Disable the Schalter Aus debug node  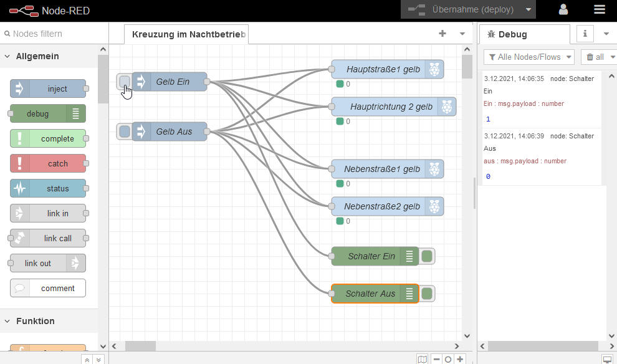pyautogui.click(x=427, y=294)
